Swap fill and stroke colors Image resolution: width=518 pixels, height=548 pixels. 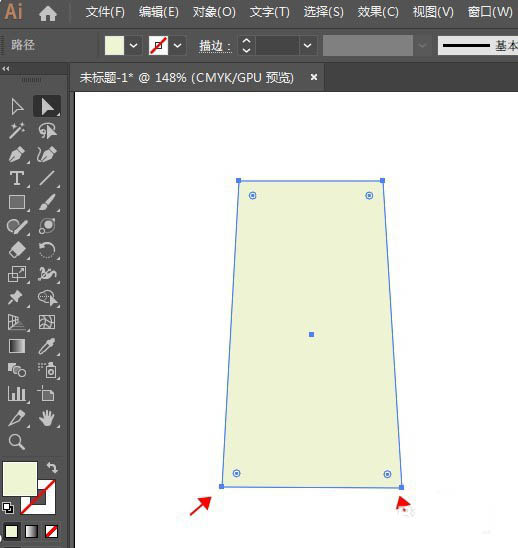click(x=52, y=467)
